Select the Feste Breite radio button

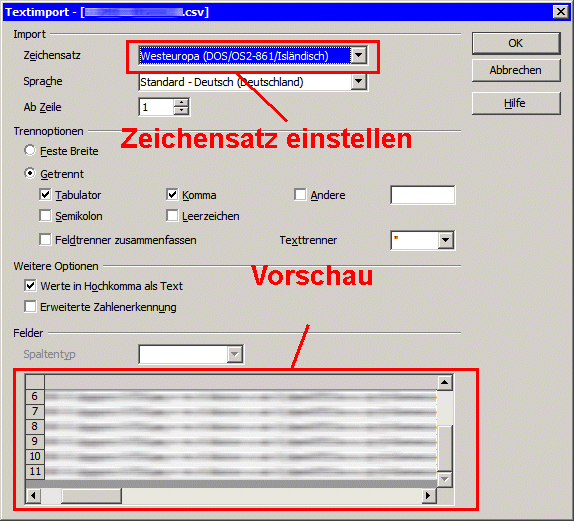coord(30,150)
